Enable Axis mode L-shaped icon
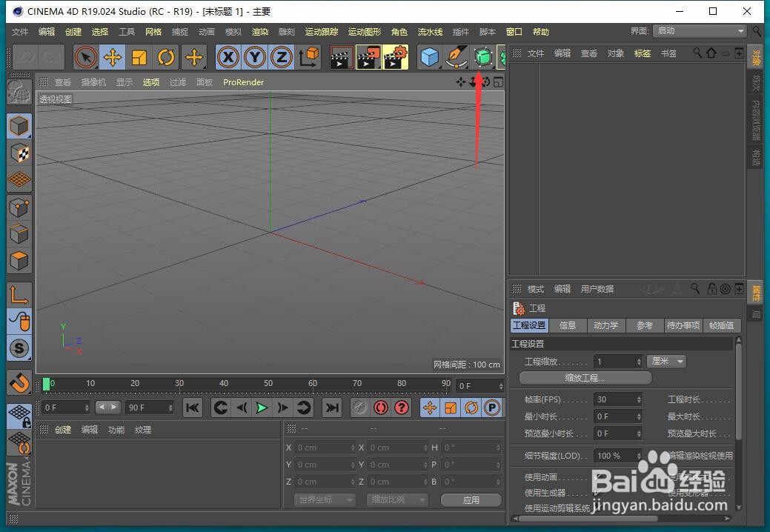 [19, 295]
